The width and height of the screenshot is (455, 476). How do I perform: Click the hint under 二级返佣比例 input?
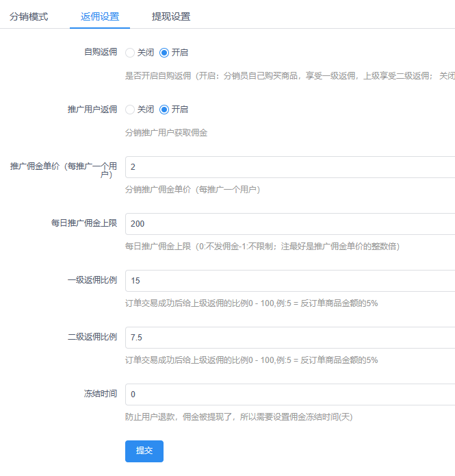(252, 360)
